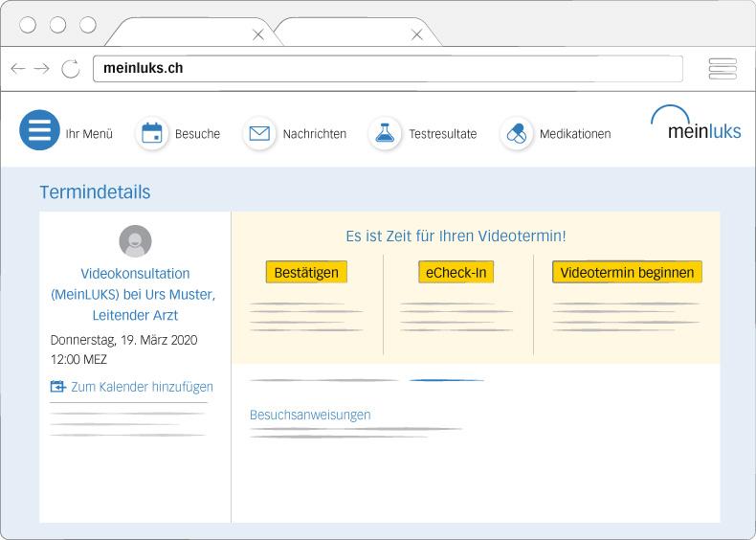
Task: Click the calendar add icon
Action: coord(57,386)
